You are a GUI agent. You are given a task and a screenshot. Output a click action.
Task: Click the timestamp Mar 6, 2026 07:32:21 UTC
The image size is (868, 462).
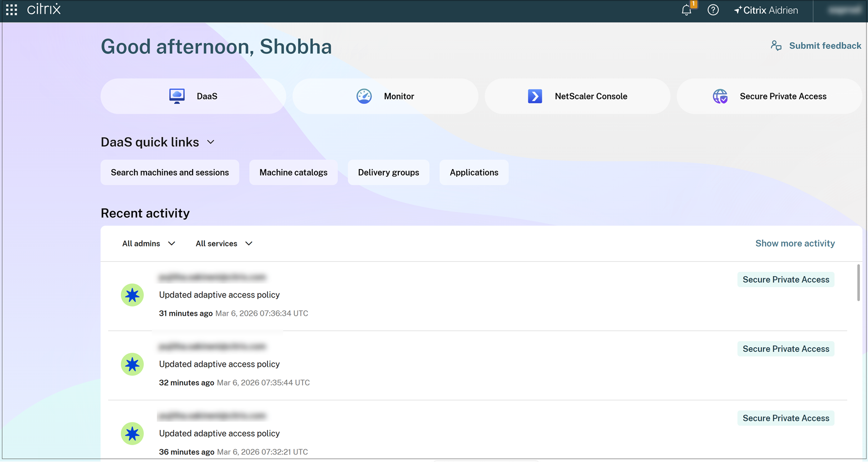[262, 452]
